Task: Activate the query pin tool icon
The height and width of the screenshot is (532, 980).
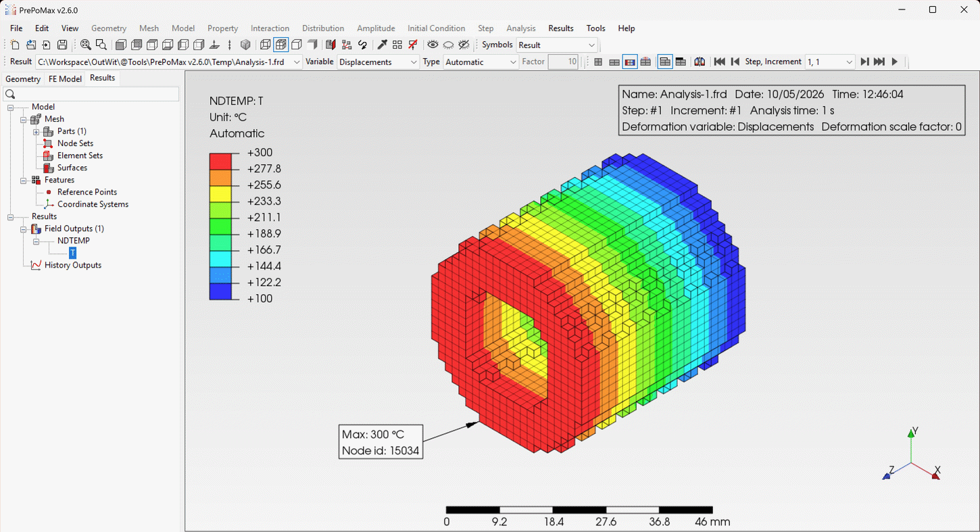Action: click(382, 45)
